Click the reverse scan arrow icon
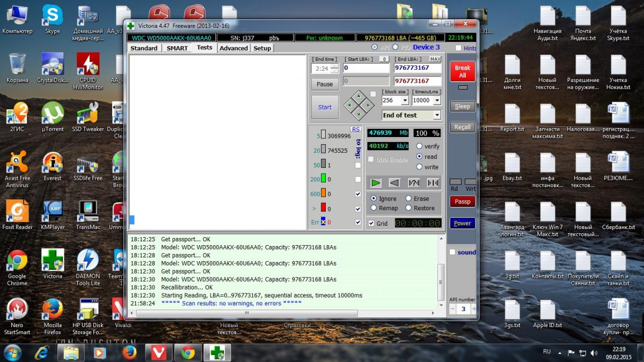Viewport: 644px width, 362px height. pos(394,183)
